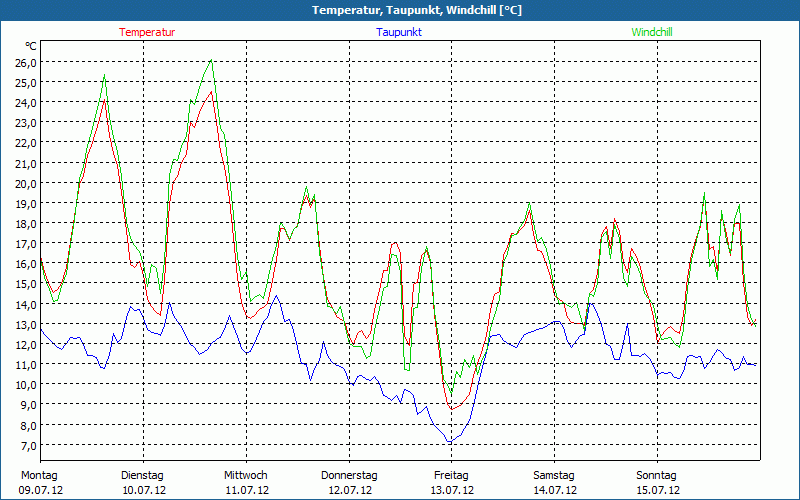Click the 8,0 y-axis value
800x500 pixels.
point(28,425)
